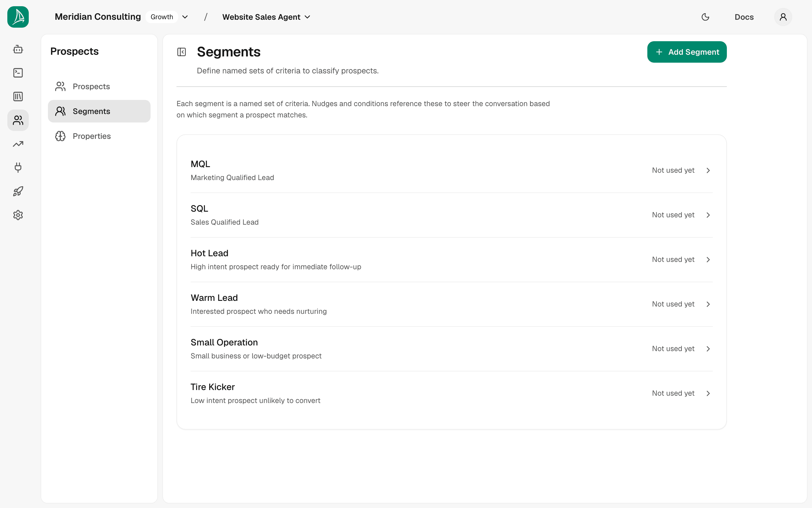The image size is (812, 508).
Task: Click the Warm Lead segment title
Action: [x=214, y=298]
